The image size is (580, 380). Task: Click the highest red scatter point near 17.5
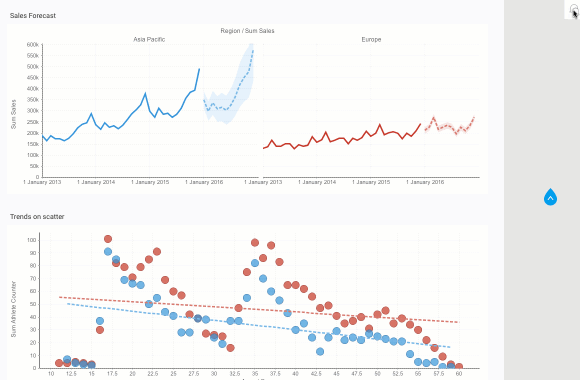pos(108,239)
